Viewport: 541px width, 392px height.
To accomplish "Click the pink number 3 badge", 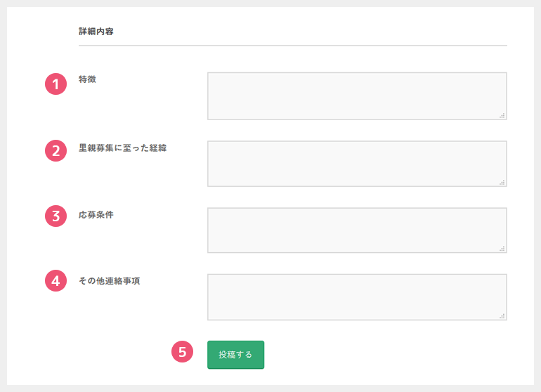I will [x=56, y=216].
